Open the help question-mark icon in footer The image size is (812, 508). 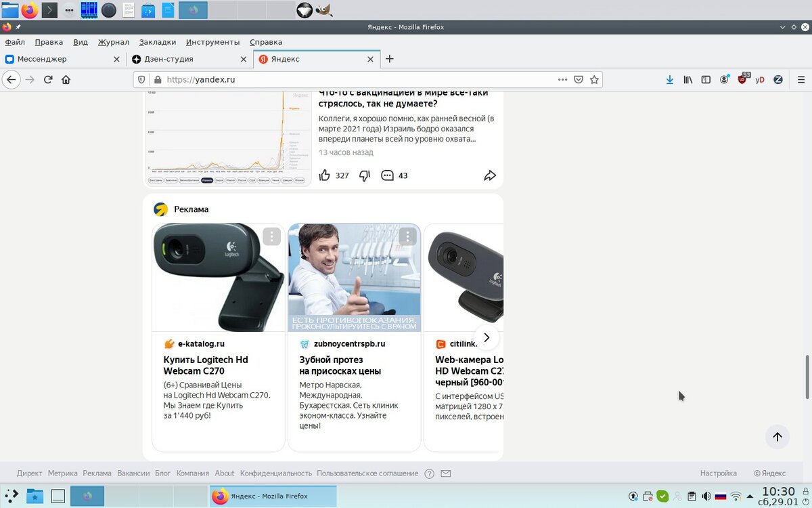click(x=429, y=473)
